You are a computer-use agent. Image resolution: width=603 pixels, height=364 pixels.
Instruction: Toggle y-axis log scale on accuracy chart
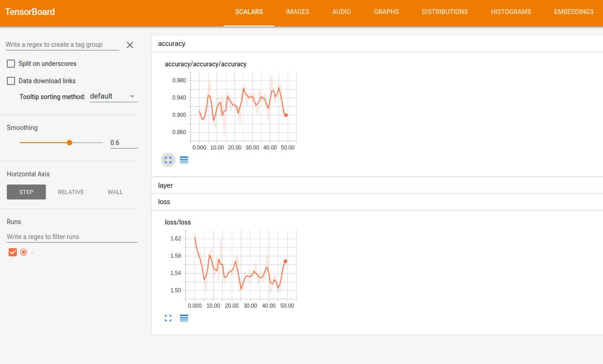(x=184, y=160)
